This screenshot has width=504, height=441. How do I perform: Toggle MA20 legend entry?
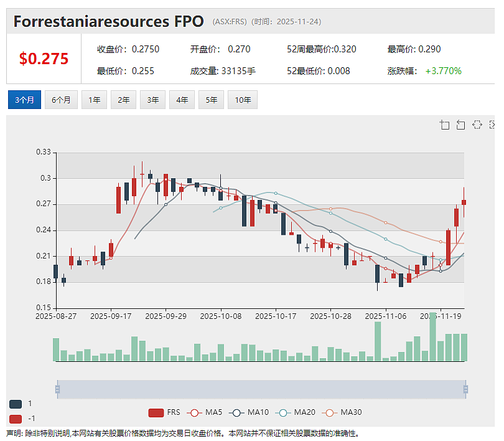(x=296, y=412)
